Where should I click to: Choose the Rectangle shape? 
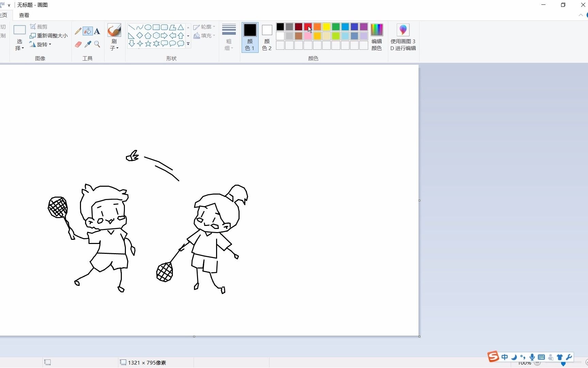(156, 27)
